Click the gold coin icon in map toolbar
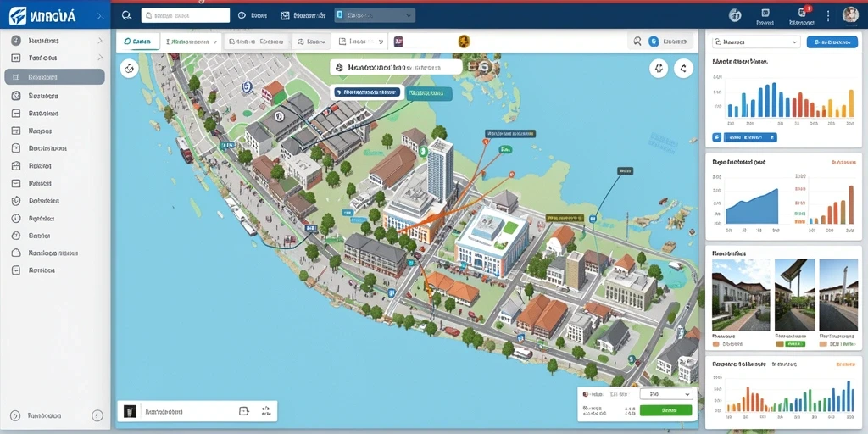 pos(464,41)
